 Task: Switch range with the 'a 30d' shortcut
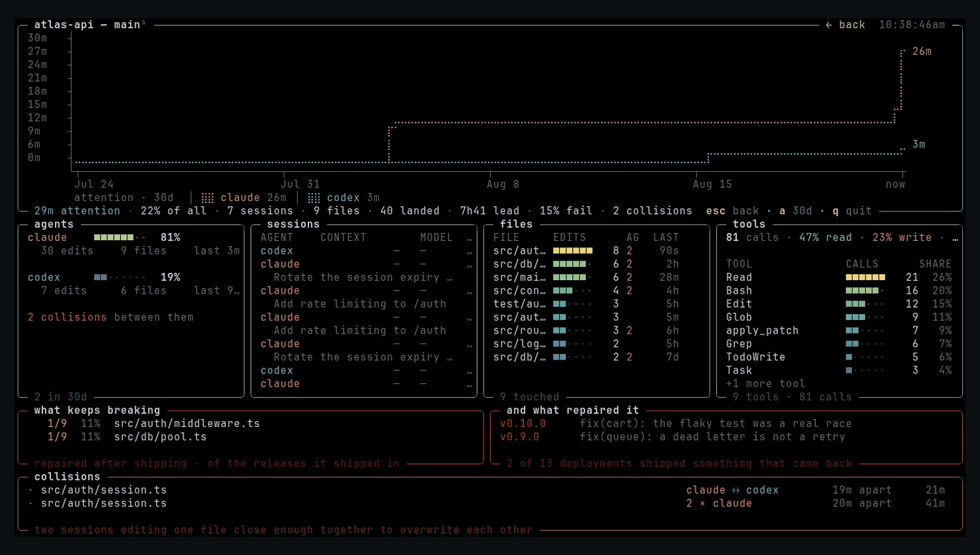coord(796,211)
